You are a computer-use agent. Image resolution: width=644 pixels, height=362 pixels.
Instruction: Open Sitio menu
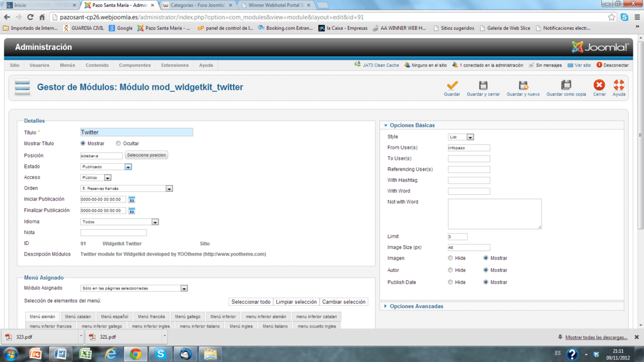[15, 65]
